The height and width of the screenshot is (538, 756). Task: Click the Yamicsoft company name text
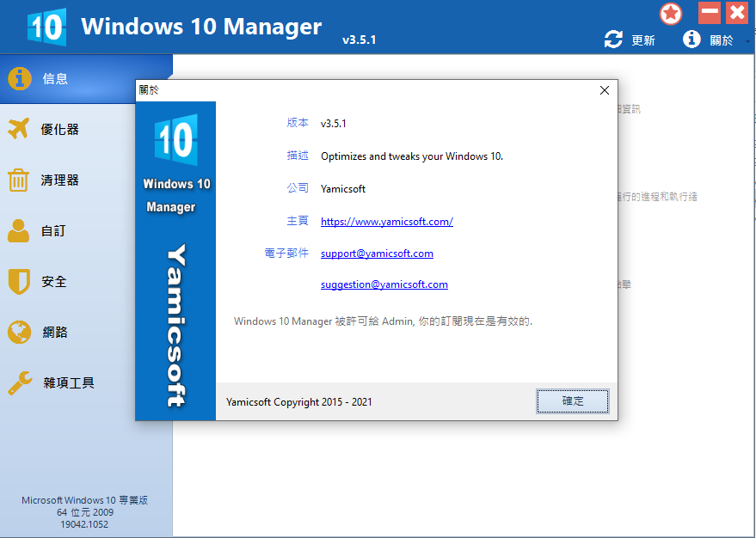pos(343,189)
